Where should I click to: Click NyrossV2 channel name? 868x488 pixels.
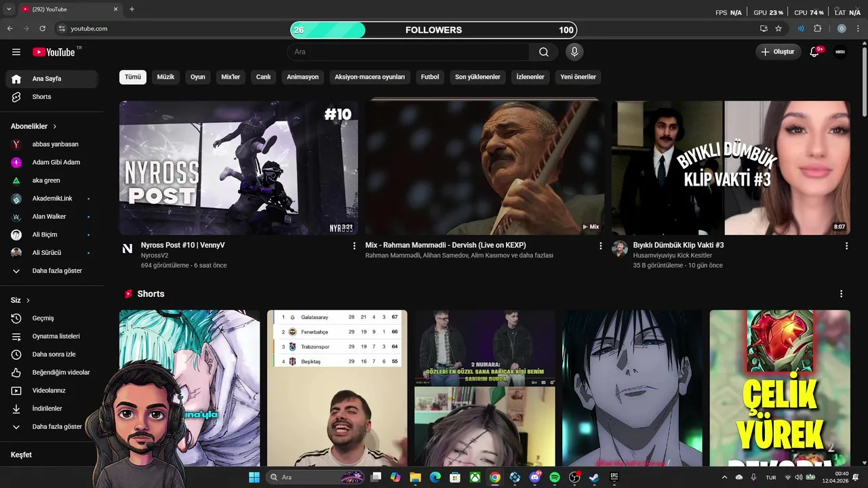click(155, 256)
